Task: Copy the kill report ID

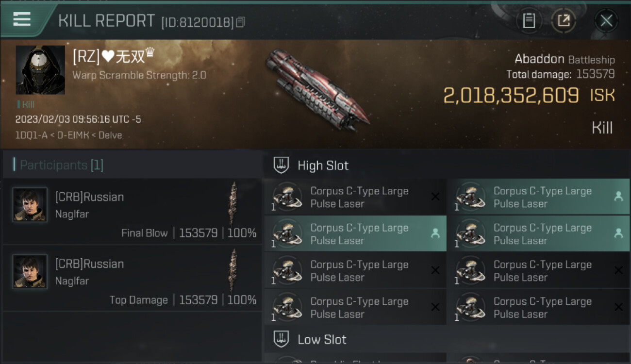Action: (241, 22)
